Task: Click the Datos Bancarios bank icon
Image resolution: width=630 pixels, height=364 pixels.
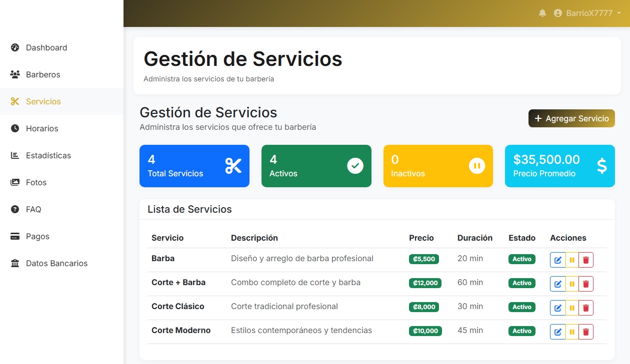Action: (x=14, y=263)
